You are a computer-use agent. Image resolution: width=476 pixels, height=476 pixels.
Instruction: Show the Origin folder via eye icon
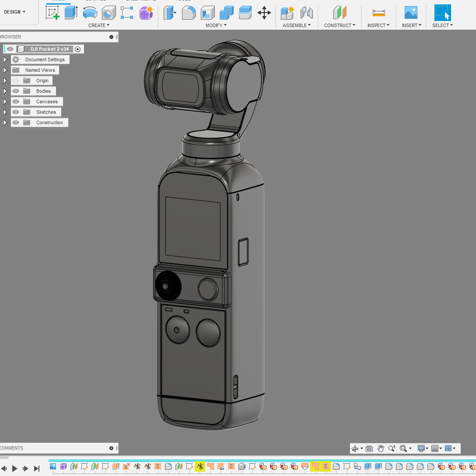[16, 80]
